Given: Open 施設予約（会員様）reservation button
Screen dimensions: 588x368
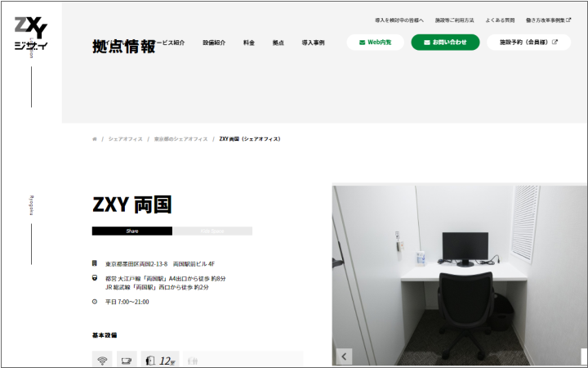Looking at the screenshot, I should tap(528, 42).
